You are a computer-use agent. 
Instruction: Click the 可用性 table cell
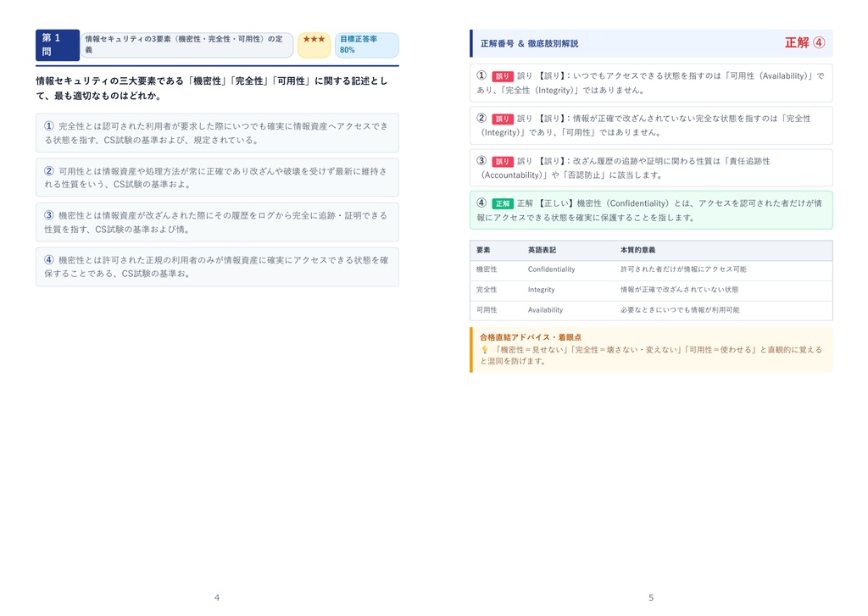pos(487,310)
